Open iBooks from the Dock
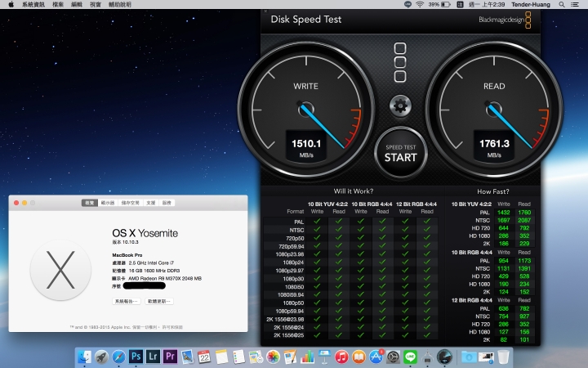 [359, 357]
